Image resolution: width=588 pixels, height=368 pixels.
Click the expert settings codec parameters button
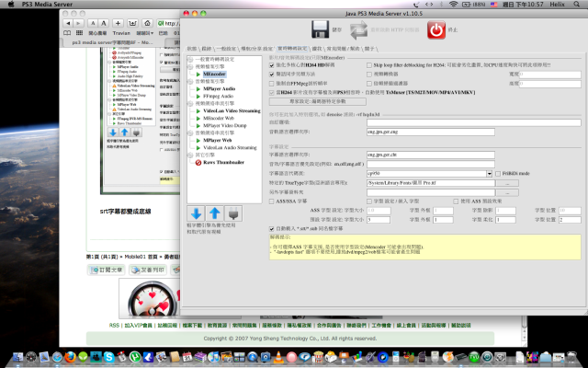tap(318, 101)
